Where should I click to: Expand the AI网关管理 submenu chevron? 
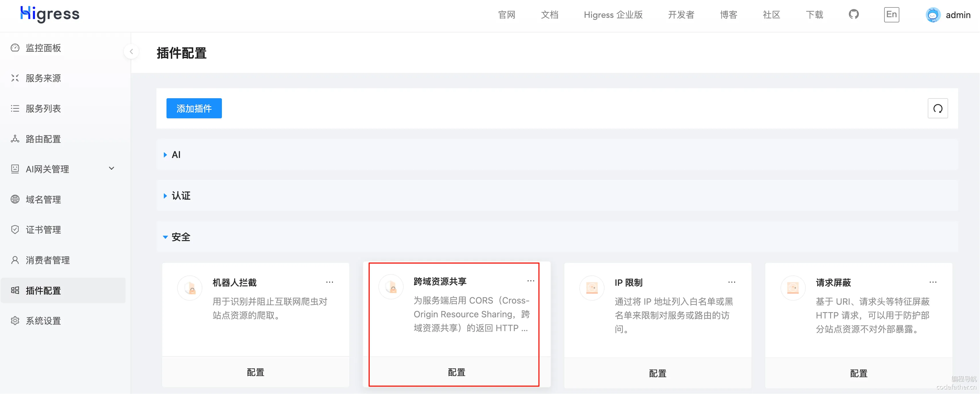tap(111, 169)
